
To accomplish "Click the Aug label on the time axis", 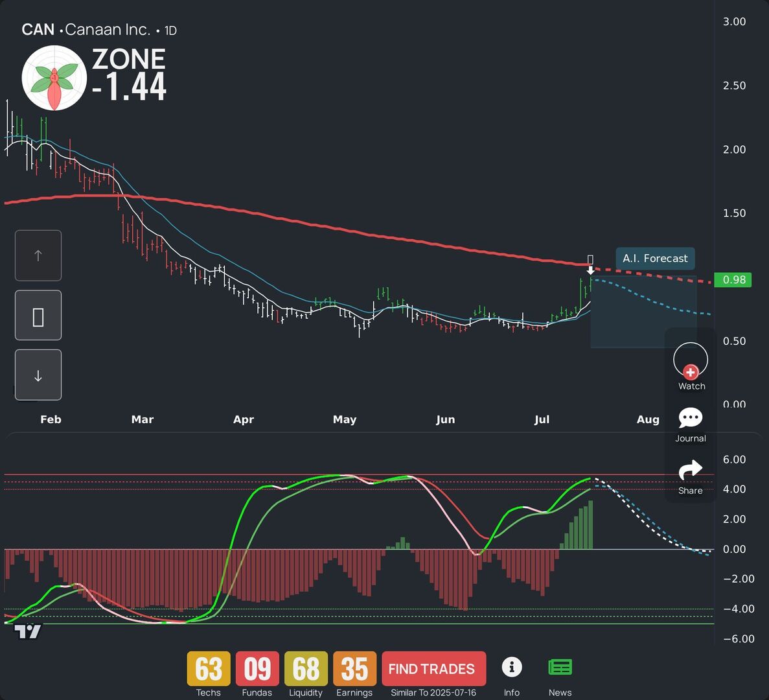I will [648, 419].
